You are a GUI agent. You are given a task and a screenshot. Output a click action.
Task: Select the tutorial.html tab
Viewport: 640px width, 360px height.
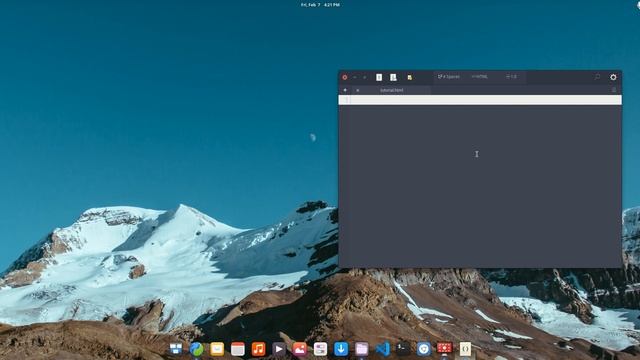391,90
